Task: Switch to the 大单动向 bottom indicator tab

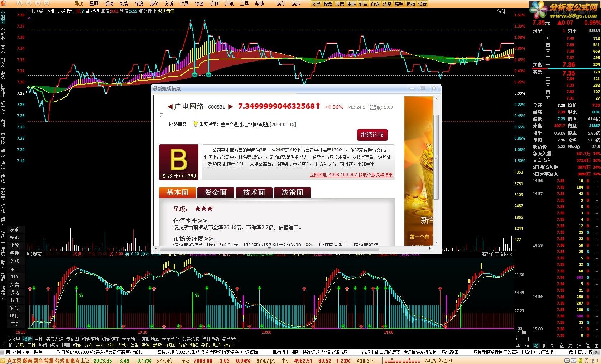Action: 131,339
